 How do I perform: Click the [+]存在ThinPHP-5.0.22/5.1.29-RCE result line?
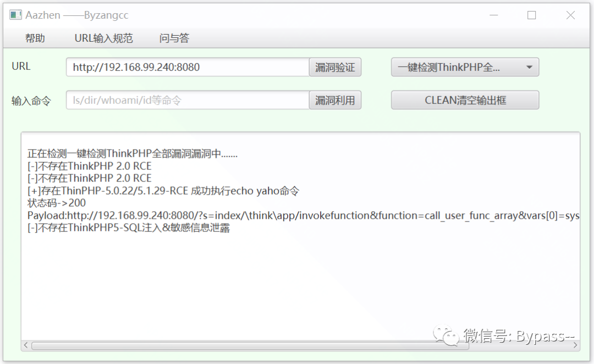point(163,191)
